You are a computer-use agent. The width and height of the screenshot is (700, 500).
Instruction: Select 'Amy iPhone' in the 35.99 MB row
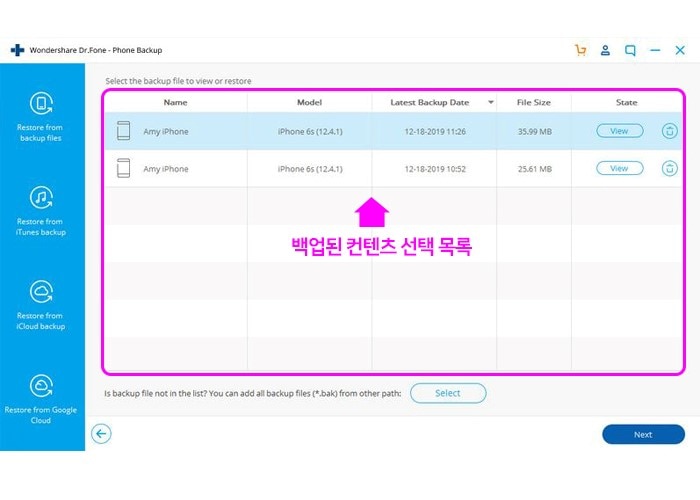166,132
